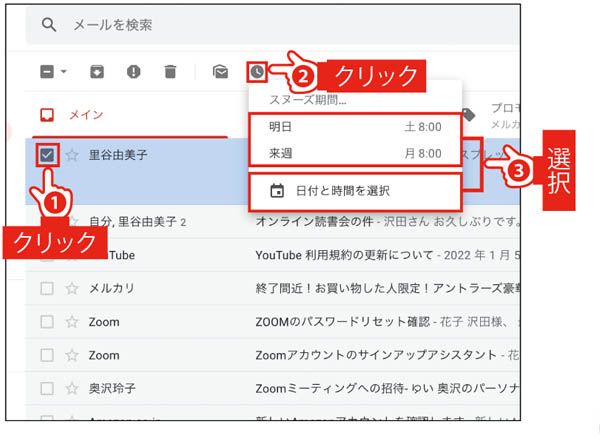Check the 奥沢玲子 message checkbox

[47, 388]
